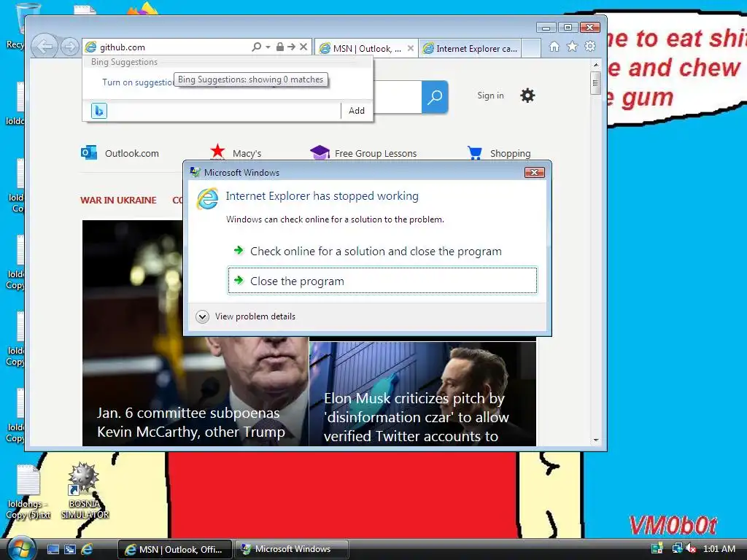Image resolution: width=747 pixels, height=560 pixels.
Task: Click the scrollbar down arrow
Action: 595,440
